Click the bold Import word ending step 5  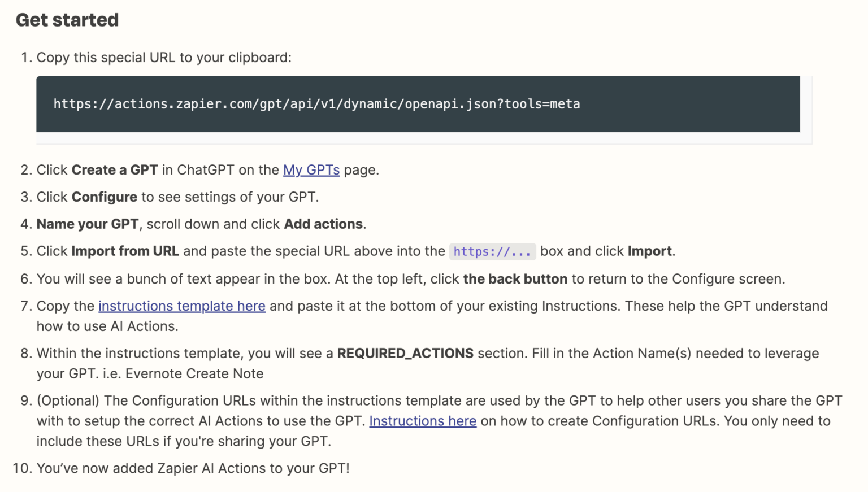point(649,251)
